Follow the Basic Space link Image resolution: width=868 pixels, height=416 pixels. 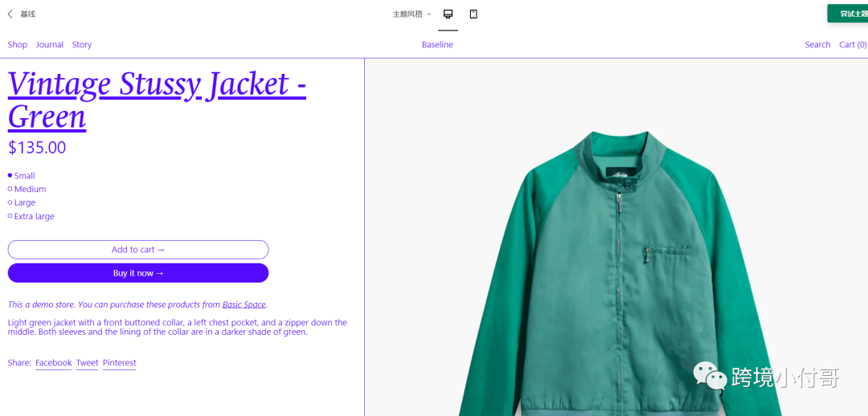point(244,304)
